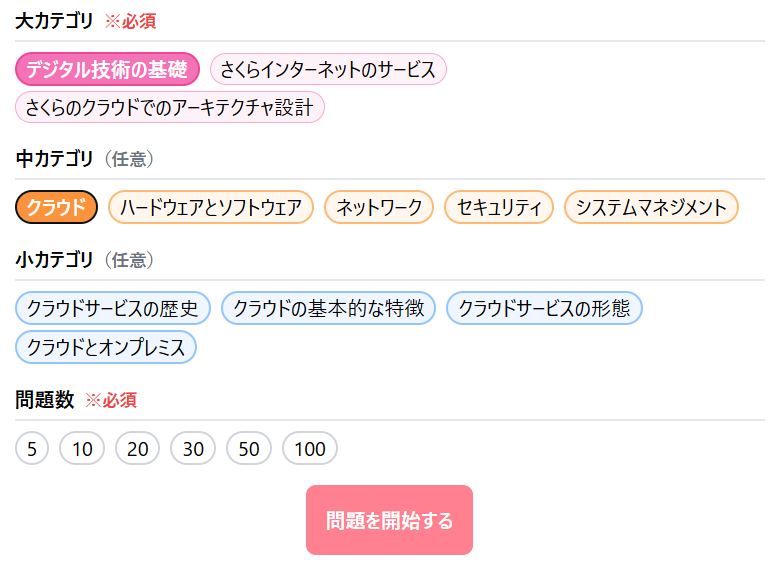Select 50 as the question count
The width and height of the screenshot is (780, 574).
coord(249,448)
